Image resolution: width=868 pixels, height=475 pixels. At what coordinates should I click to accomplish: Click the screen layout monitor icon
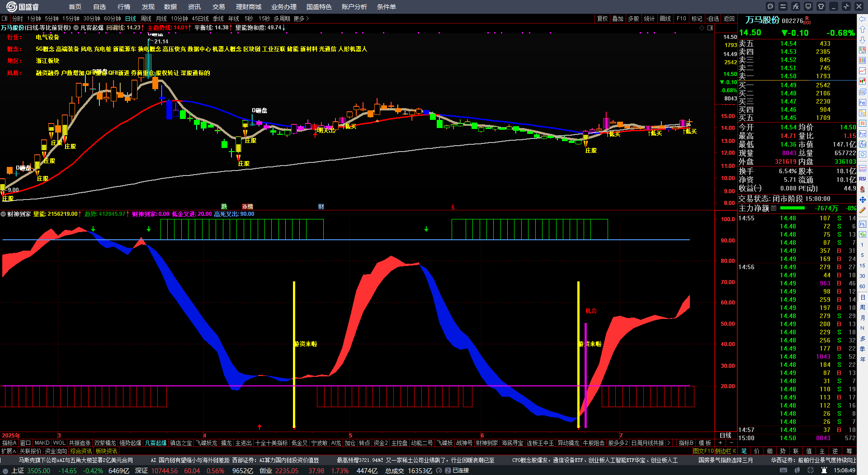click(x=808, y=6)
